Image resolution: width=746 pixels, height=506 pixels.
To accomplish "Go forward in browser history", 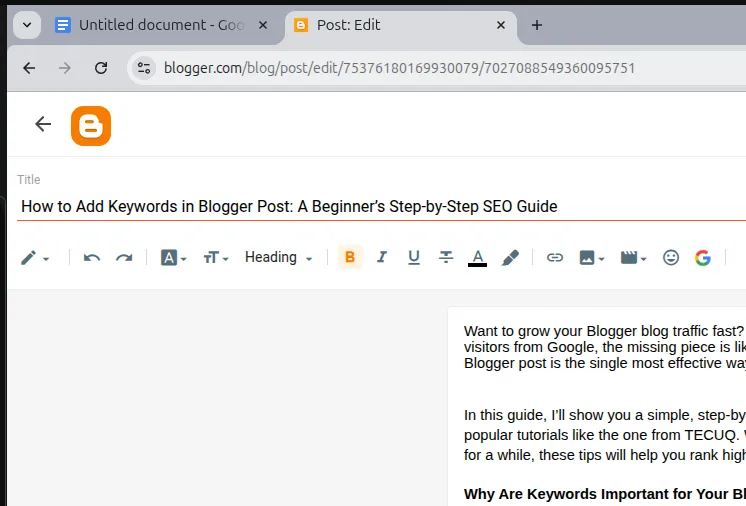I will 65,68.
